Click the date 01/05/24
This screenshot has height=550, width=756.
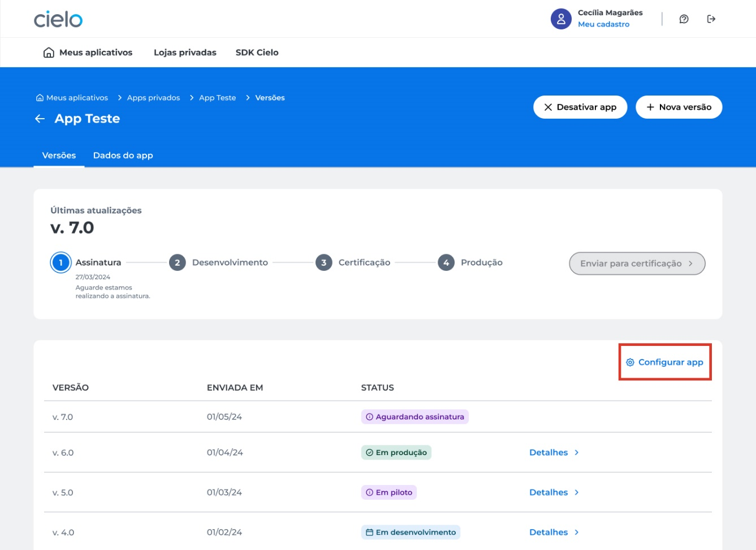(x=224, y=417)
